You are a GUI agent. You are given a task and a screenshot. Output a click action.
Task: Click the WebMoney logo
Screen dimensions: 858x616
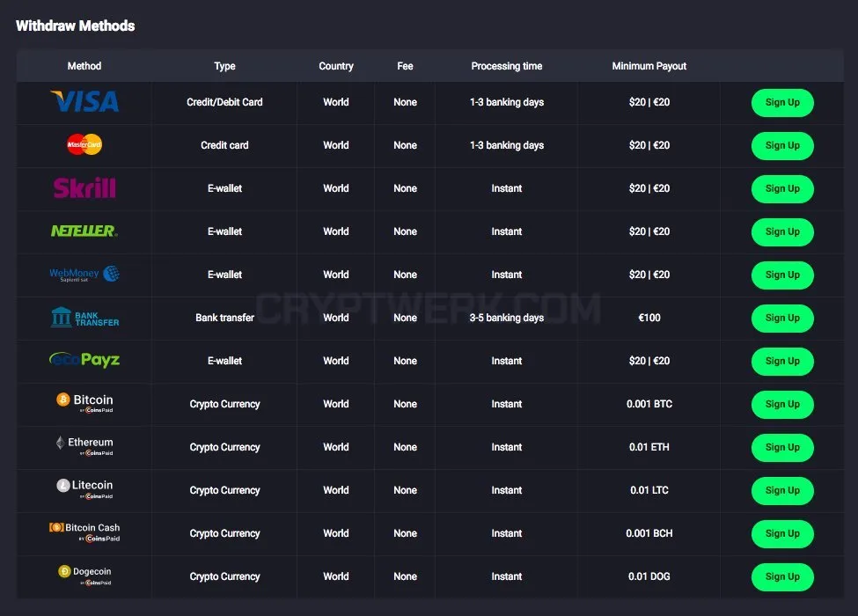pyautogui.click(x=84, y=274)
